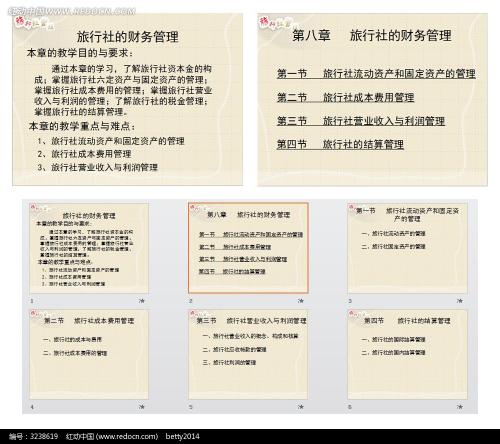This screenshot has height=444, width=500.
Task: Open link 第一节 旅行社流动资产和固定资产的管理 in large slide
Action: pyautogui.click(x=376, y=74)
